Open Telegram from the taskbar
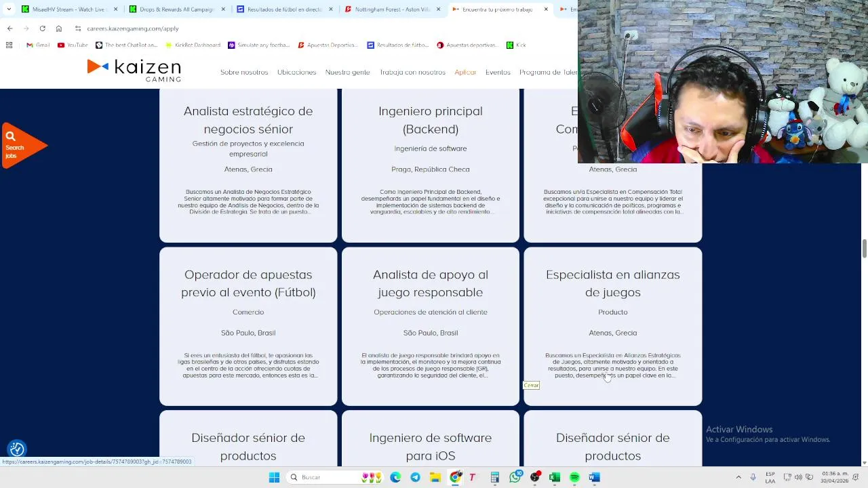Image resolution: width=868 pixels, height=488 pixels. (415, 477)
